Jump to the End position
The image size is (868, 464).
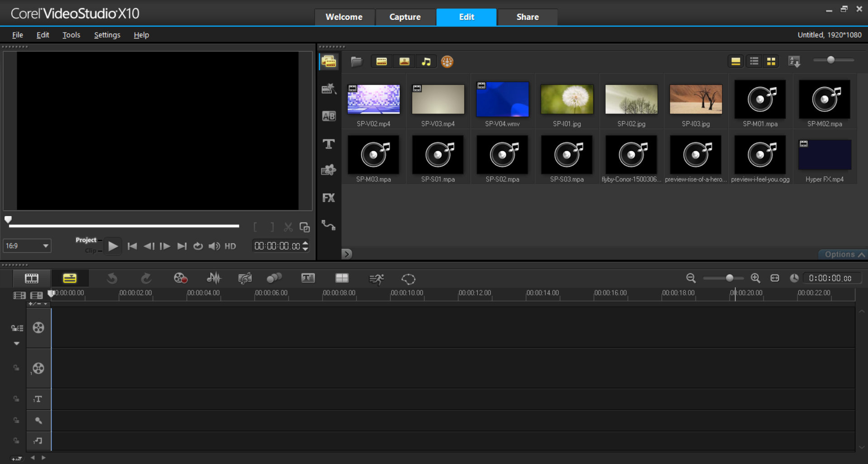182,246
